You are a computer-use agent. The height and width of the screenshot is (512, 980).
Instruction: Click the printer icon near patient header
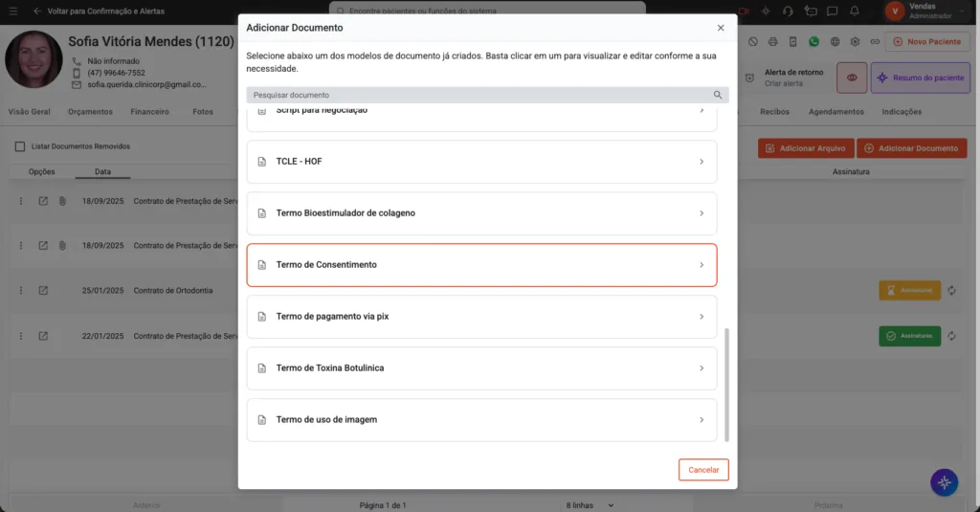pyautogui.click(x=773, y=42)
